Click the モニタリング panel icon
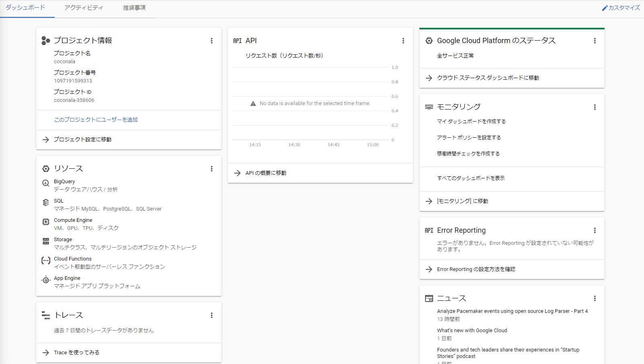Screen dimensions: 644x364 point(428,107)
